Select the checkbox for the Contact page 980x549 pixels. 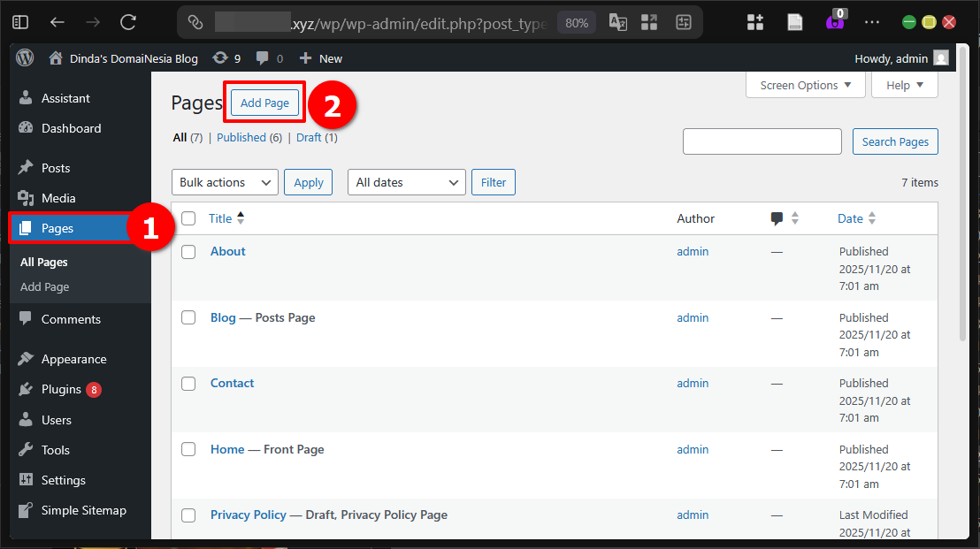pyautogui.click(x=188, y=384)
